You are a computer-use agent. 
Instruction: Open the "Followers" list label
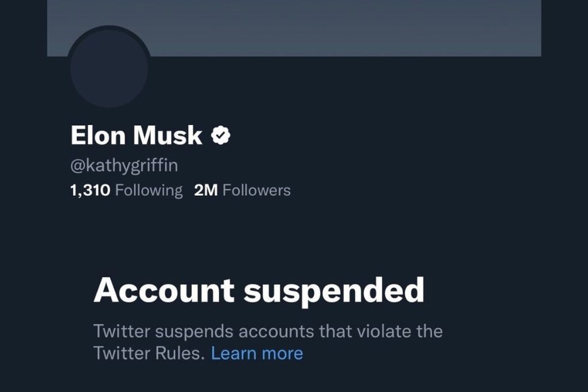(256, 191)
